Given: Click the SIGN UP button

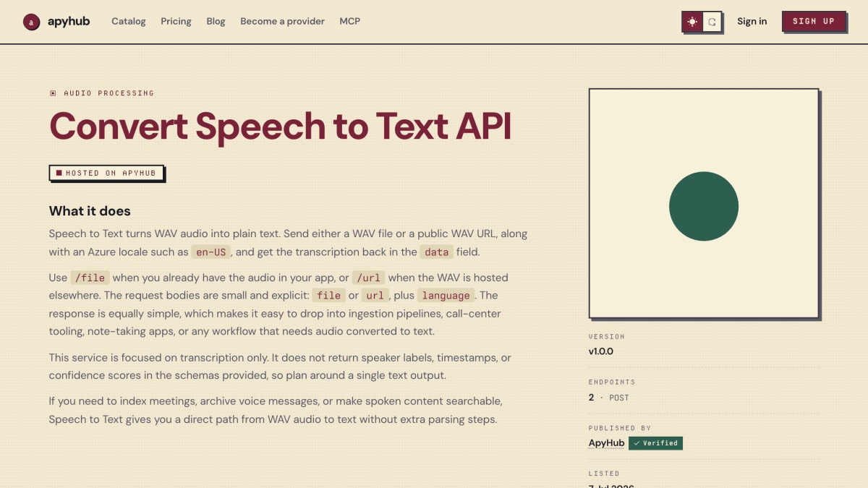Looking at the screenshot, I should tap(814, 21).
